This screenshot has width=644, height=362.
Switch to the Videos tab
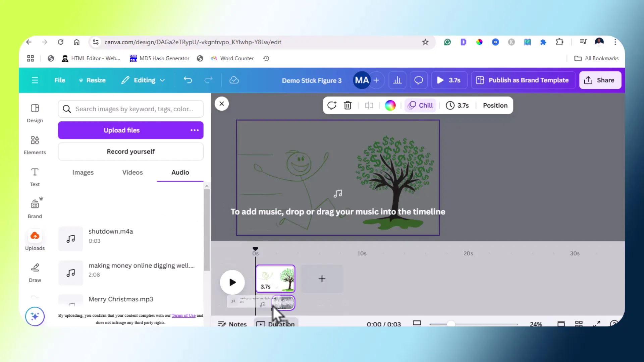(132, 172)
